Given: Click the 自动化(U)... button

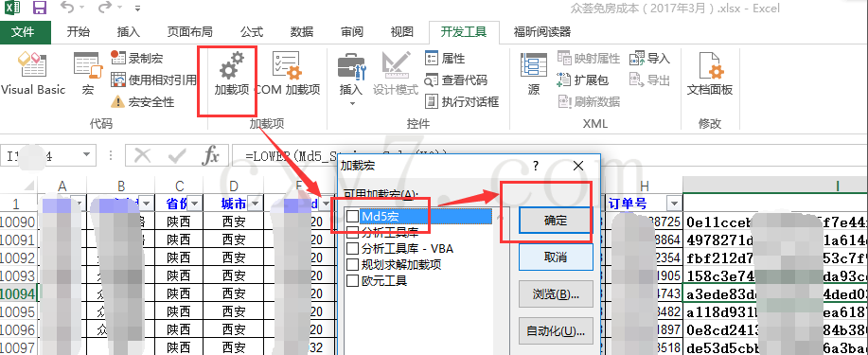Looking at the screenshot, I should [x=556, y=331].
